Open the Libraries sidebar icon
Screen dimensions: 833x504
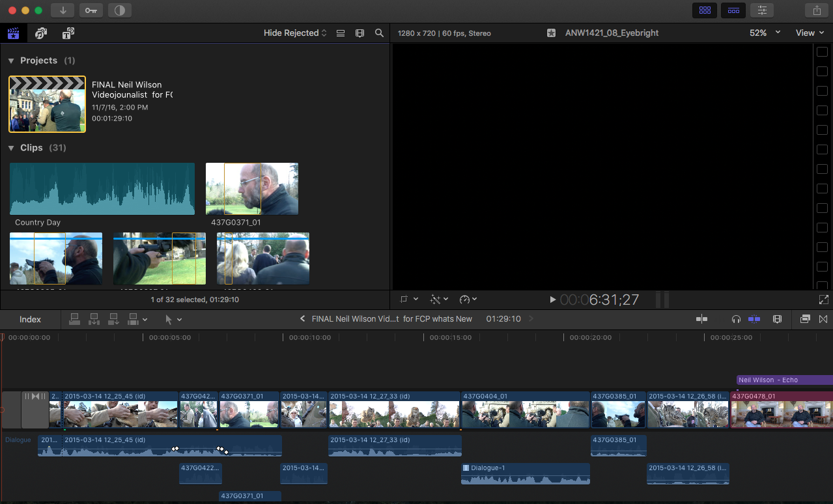[x=13, y=33]
